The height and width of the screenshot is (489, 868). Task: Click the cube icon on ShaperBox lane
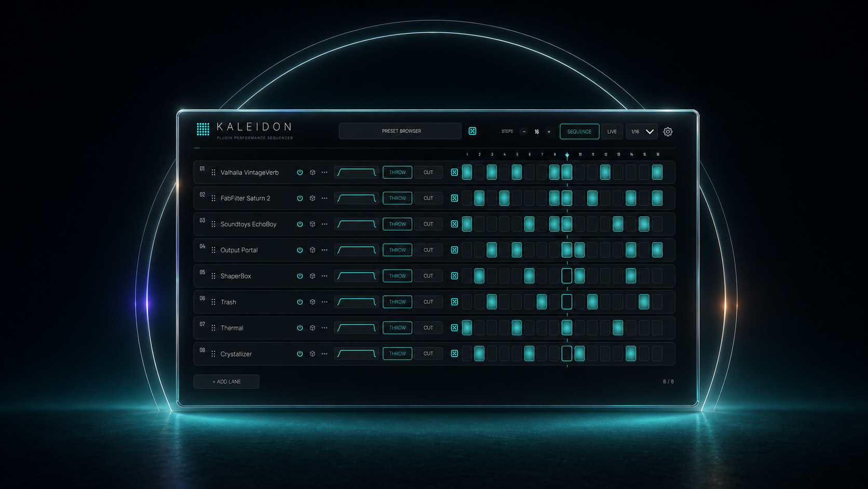click(313, 276)
